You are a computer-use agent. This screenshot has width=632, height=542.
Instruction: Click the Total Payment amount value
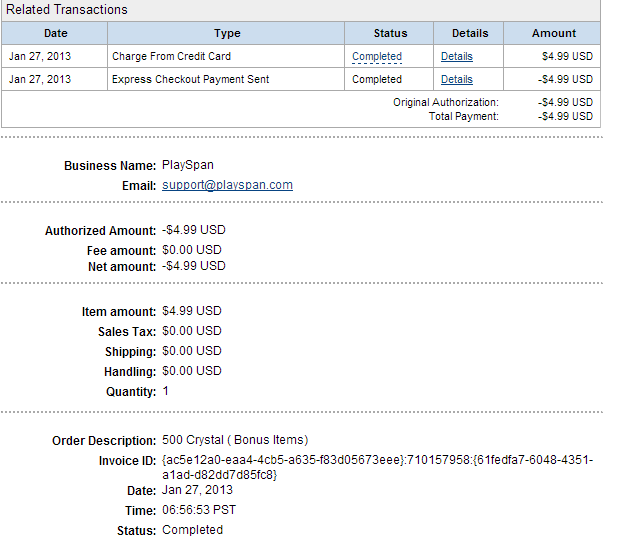point(565,116)
